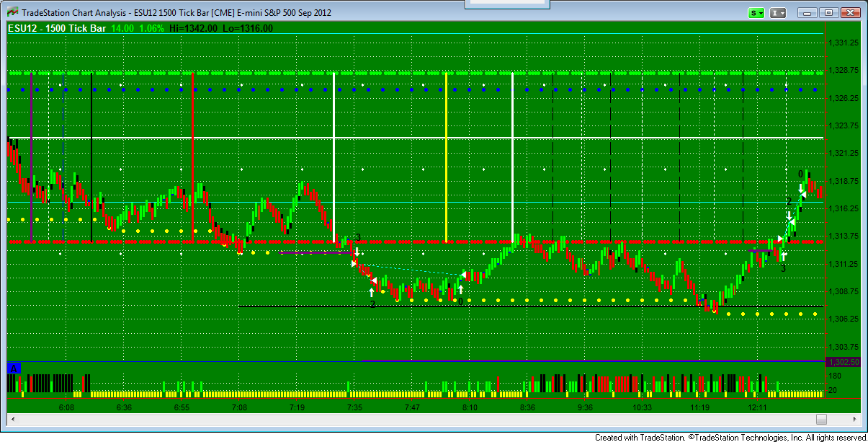Click the 180 subgraph scale label

point(835,376)
